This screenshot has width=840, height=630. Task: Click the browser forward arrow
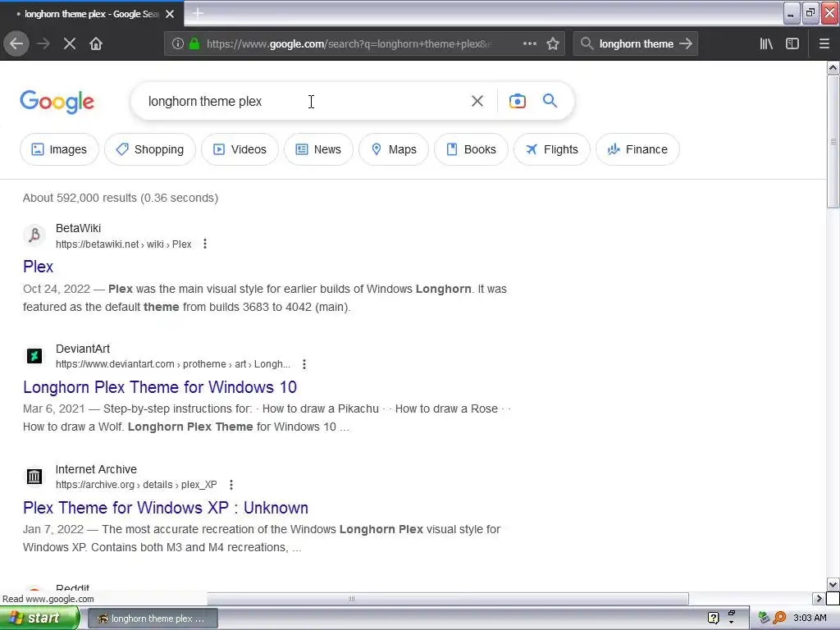click(43, 43)
